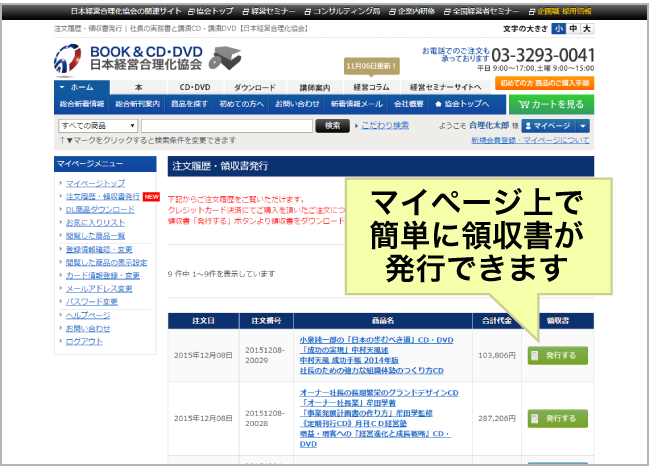
Task: Set text size to 小
Action: click(558, 29)
